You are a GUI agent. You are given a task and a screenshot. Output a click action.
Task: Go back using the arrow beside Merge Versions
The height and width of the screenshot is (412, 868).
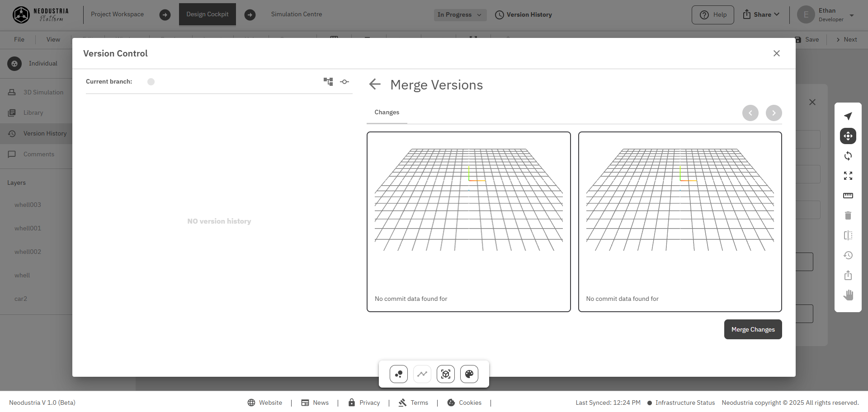point(375,84)
